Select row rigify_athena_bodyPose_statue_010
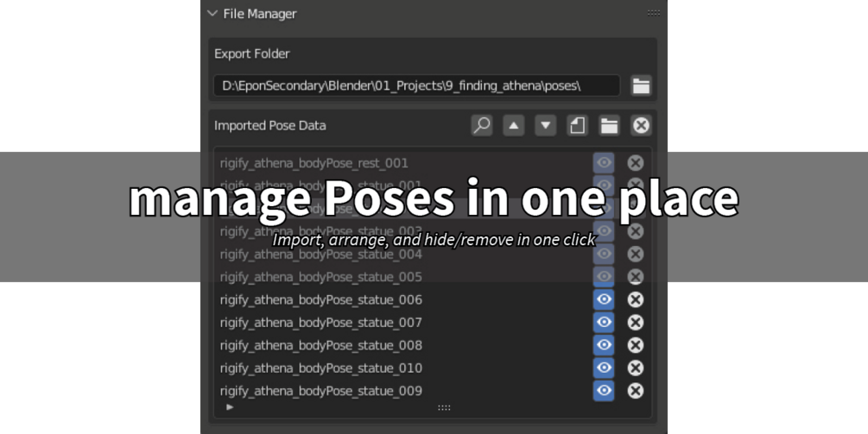Screen dimensions: 868x434 [x=404, y=368]
